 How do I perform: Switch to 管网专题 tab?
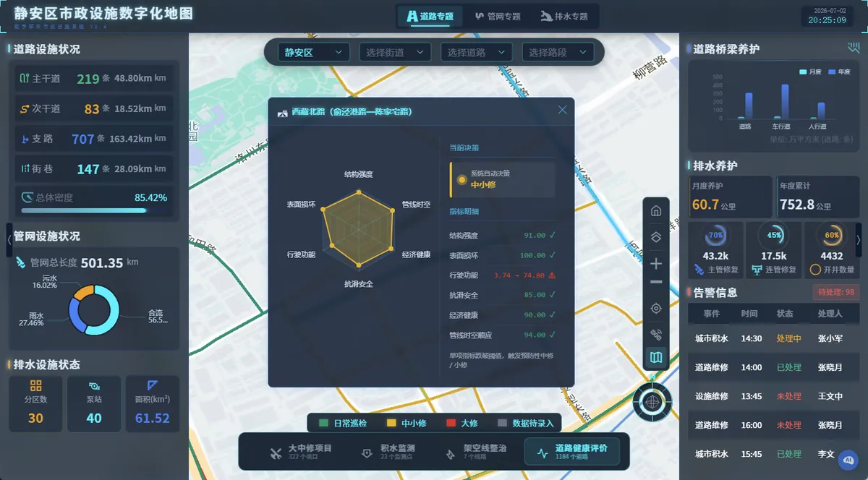pyautogui.click(x=498, y=16)
